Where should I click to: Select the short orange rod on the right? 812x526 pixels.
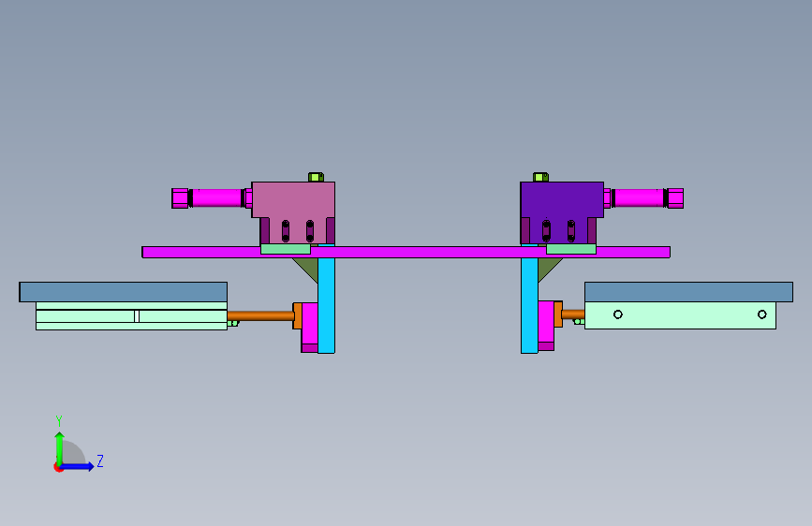(x=573, y=314)
